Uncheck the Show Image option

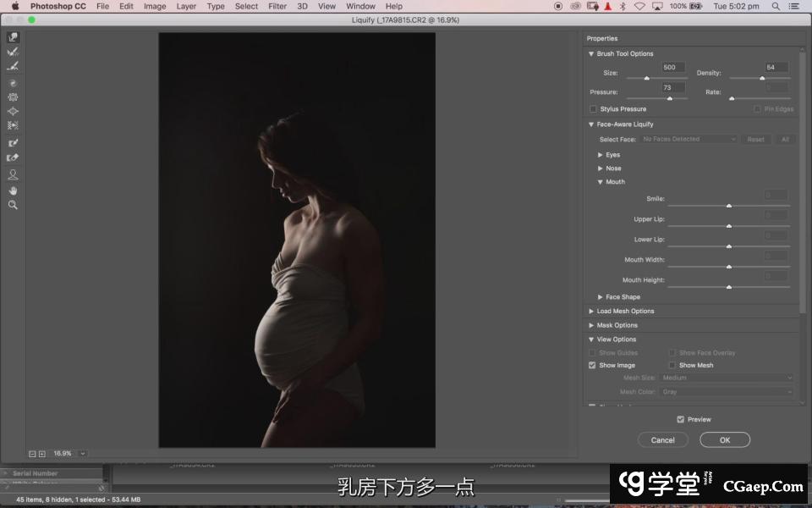(593, 366)
